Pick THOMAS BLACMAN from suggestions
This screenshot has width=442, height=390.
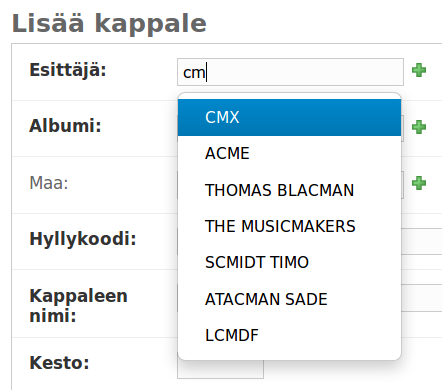[289, 190]
